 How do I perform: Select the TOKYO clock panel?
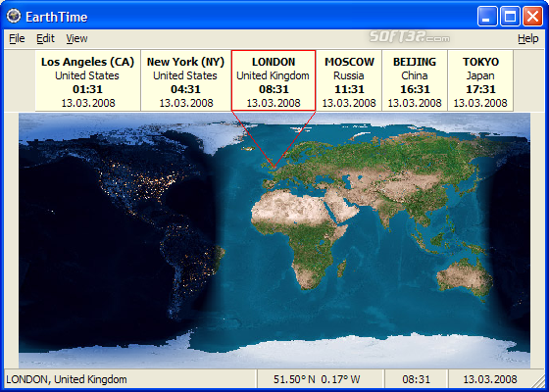point(480,80)
